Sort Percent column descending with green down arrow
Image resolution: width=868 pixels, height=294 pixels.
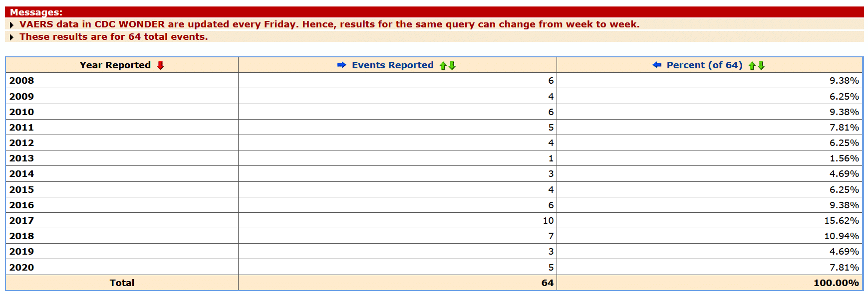[761, 65]
